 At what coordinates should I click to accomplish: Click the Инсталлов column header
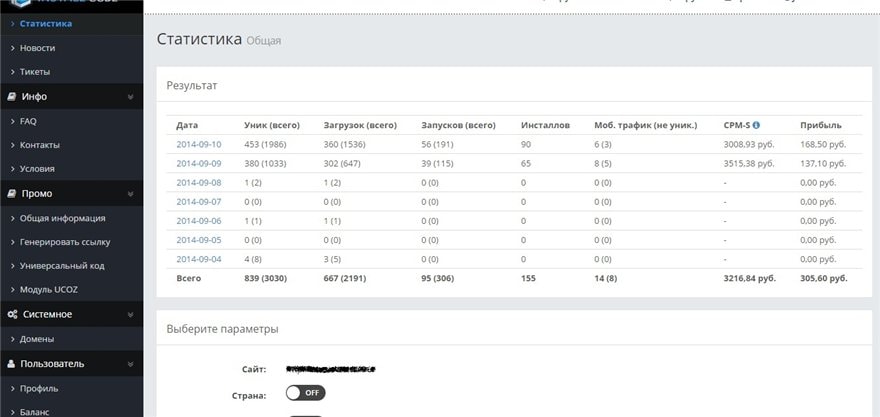pos(545,125)
